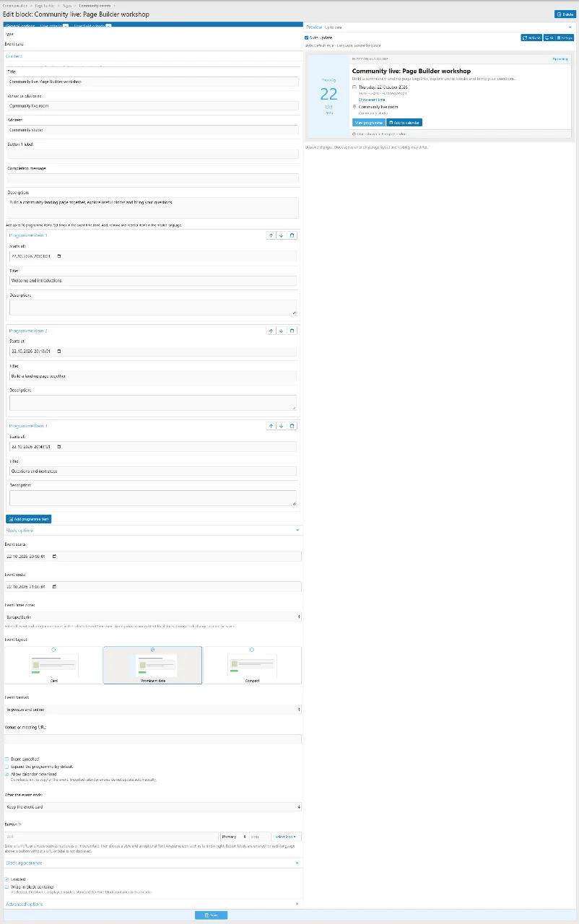
Task: Click the Delete button at top right
Action: (565, 14)
